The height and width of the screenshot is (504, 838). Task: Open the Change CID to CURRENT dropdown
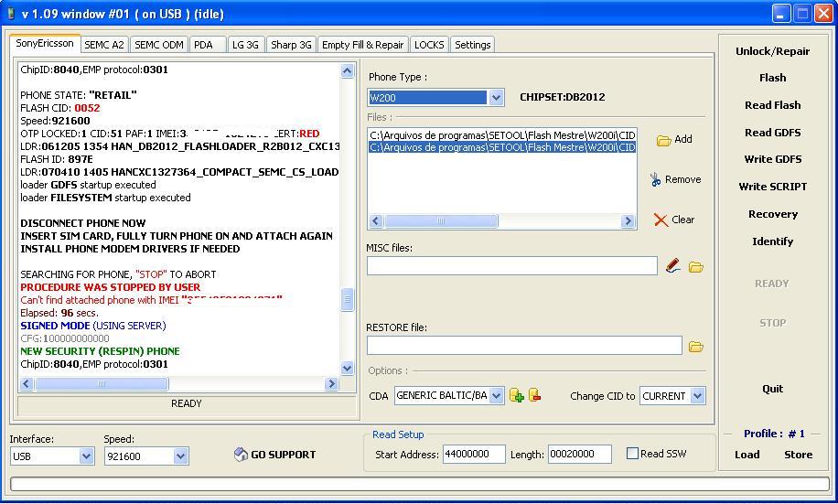(x=697, y=396)
